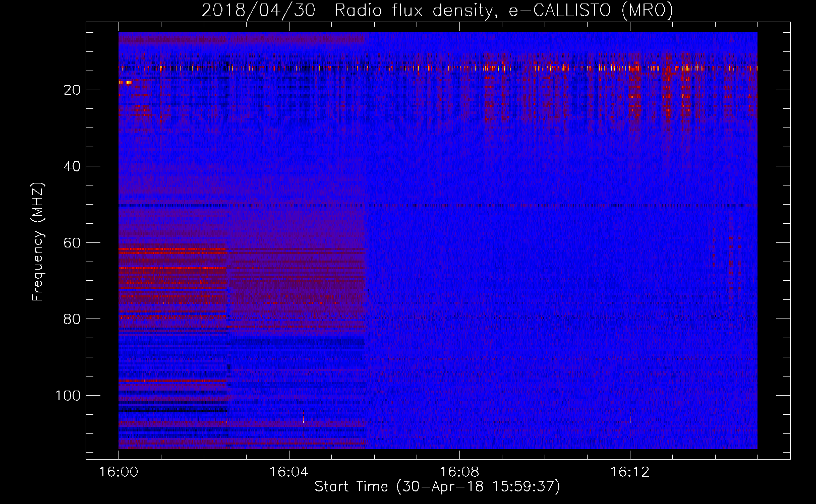Click the '40' frequency tick label
816x504 pixels.
coord(73,166)
